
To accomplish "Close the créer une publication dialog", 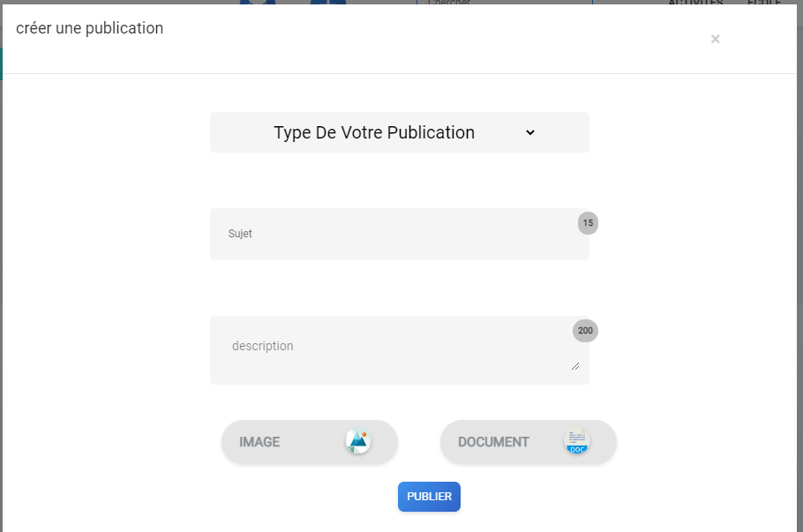I will click(x=715, y=39).
